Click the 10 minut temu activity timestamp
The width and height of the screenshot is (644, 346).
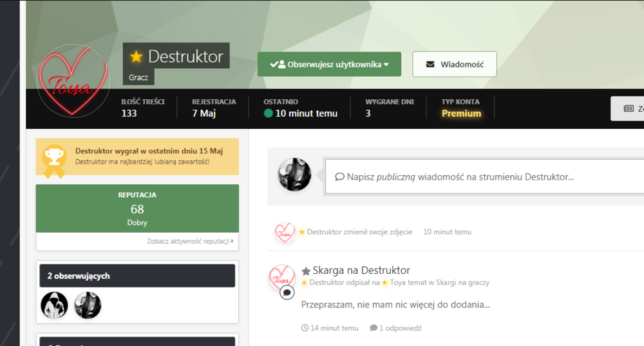pyautogui.click(x=448, y=232)
